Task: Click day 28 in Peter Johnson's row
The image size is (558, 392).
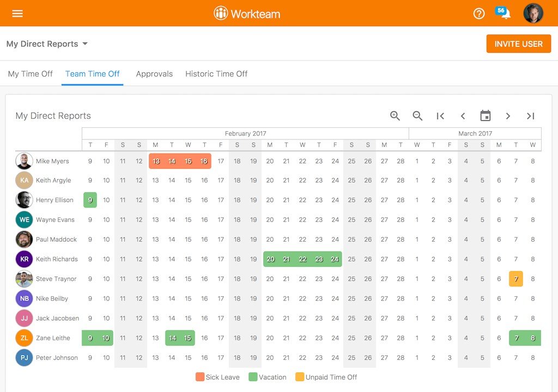Action: 401,358
